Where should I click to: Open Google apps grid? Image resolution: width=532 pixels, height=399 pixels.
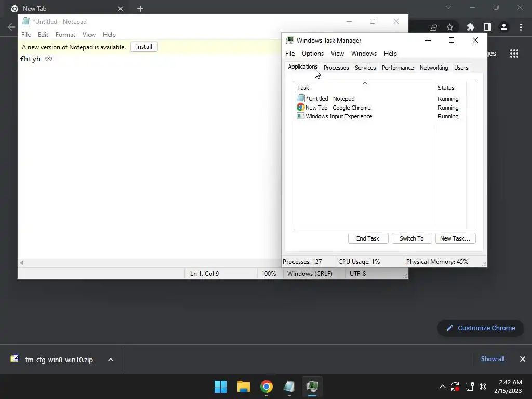514,54
